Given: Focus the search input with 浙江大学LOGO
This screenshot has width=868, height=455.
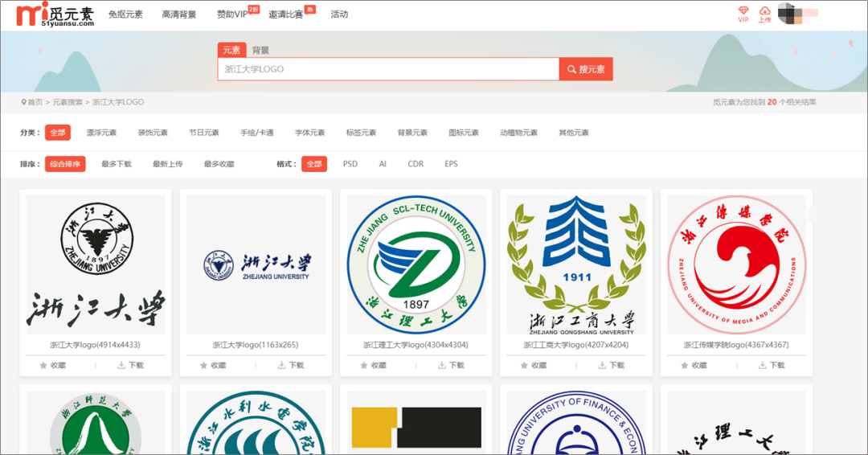Looking at the screenshot, I should 388,69.
